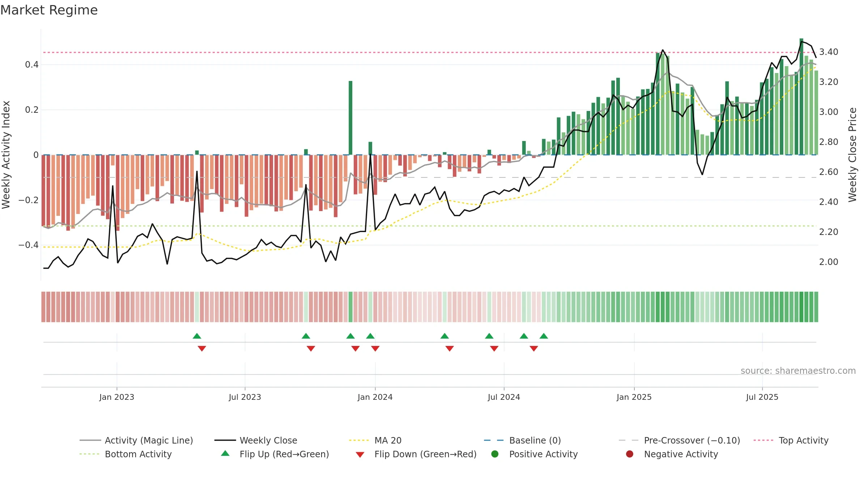The image size is (868, 488).
Task: Click the 3.40 price axis tick label
Action: pyautogui.click(x=829, y=52)
